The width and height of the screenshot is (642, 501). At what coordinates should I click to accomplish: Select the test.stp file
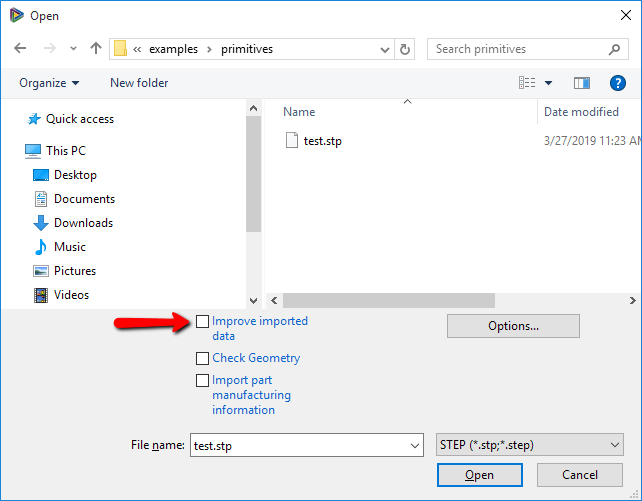322,141
